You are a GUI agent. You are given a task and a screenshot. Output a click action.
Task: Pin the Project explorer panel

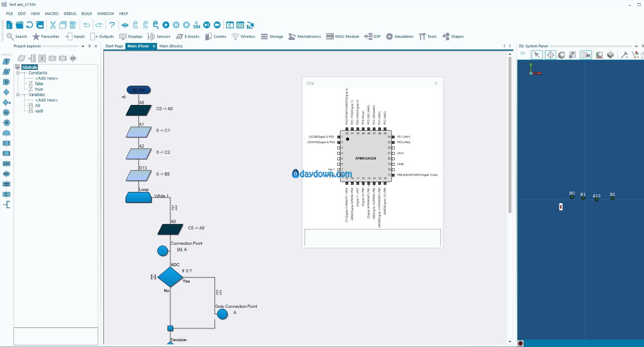coord(90,46)
